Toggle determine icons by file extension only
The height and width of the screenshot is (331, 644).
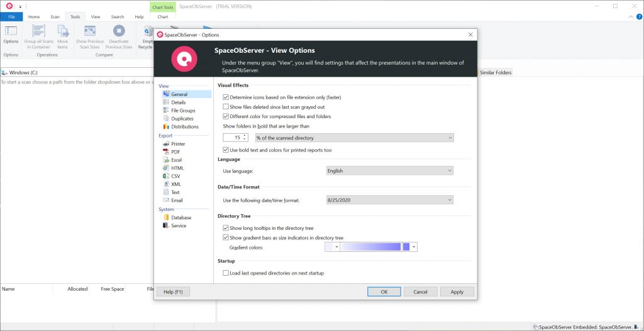[x=226, y=97]
